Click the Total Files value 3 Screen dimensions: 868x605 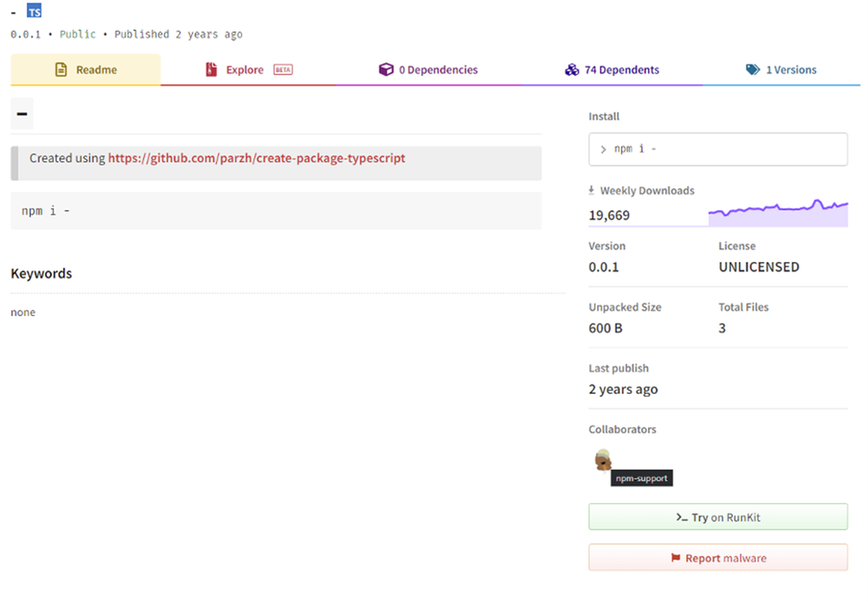tap(722, 328)
